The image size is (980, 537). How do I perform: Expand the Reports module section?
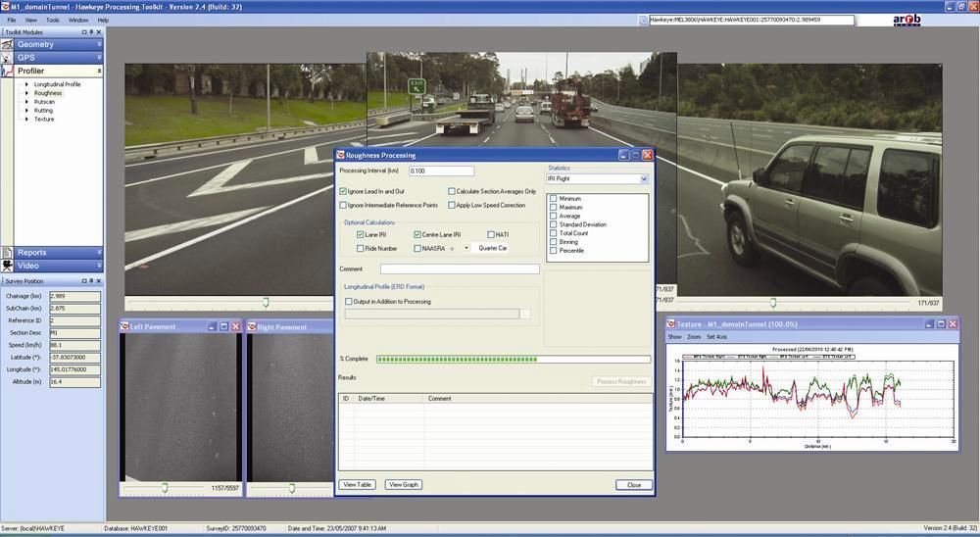99,253
